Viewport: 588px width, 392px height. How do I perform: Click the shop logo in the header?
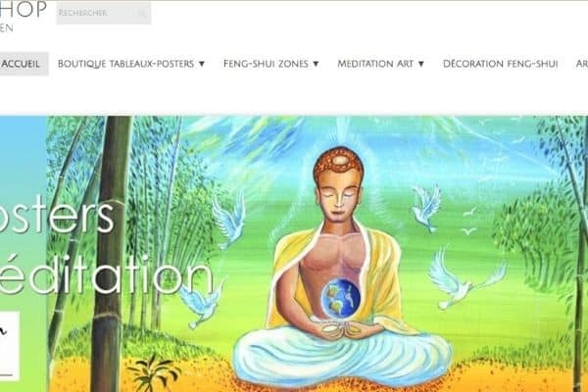24,10
